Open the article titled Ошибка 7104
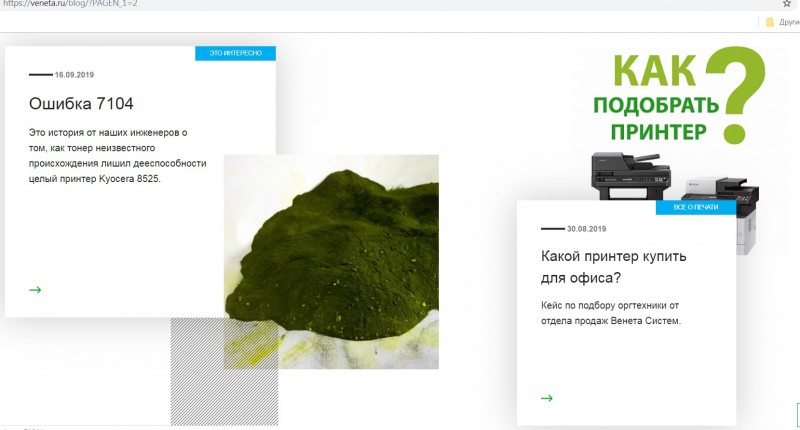Screen dimensions: 800x430 coord(81,104)
